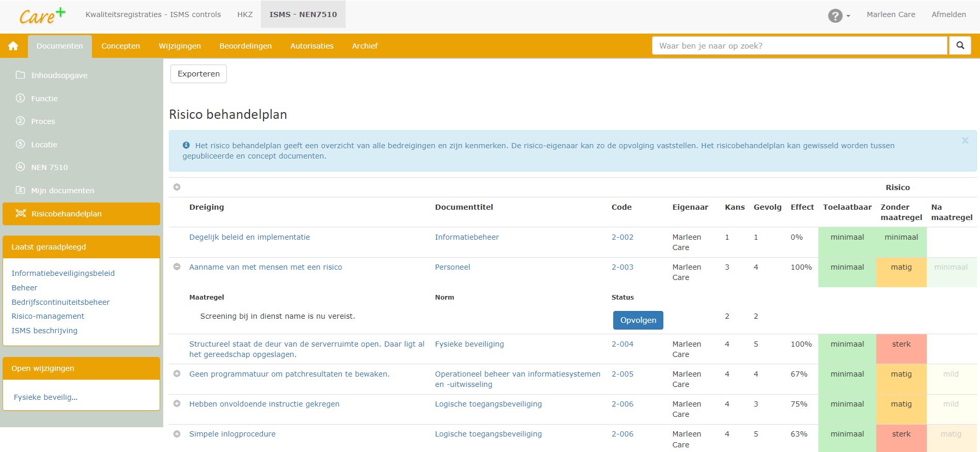Expand the Hebben onvoldoende instructie row
This screenshot has width=980, height=452.
(x=177, y=404)
